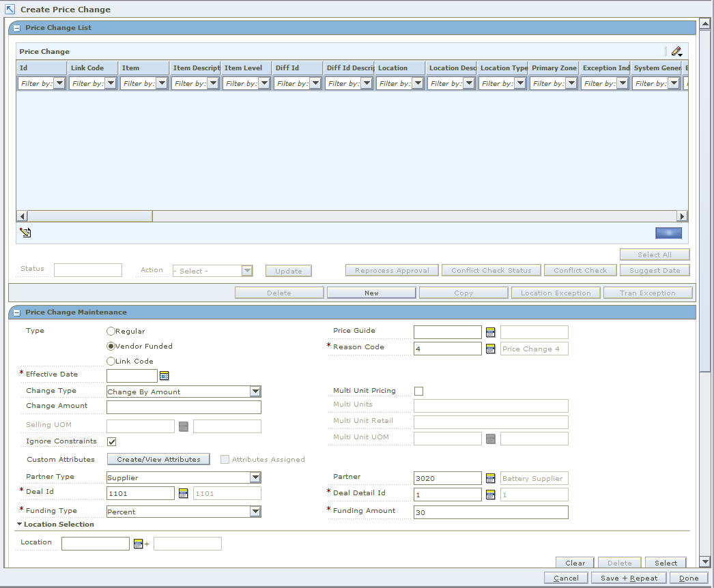Open the Partner lookup icon
Image resolution: width=714 pixels, height=588 pixels.
(490, 478)
